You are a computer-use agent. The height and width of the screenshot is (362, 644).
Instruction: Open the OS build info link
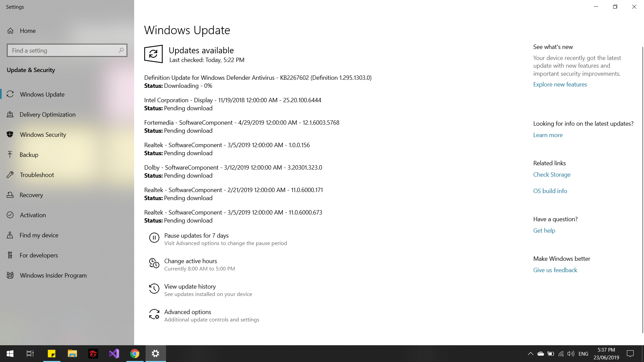(550, 191)
